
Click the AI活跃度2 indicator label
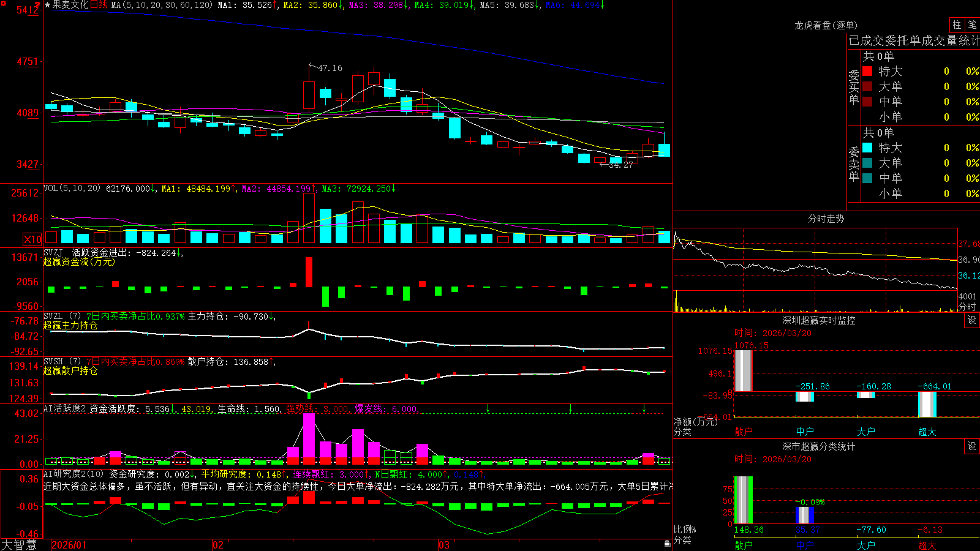pos(65,408)
